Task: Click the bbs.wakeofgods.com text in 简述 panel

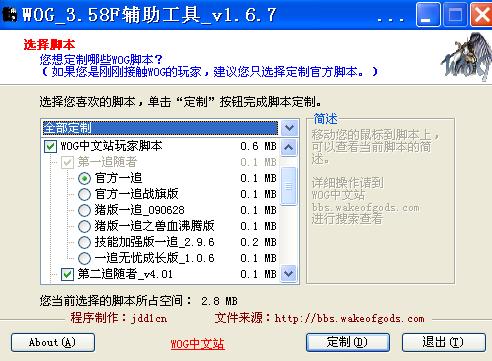Action: [x=366, y=208]
